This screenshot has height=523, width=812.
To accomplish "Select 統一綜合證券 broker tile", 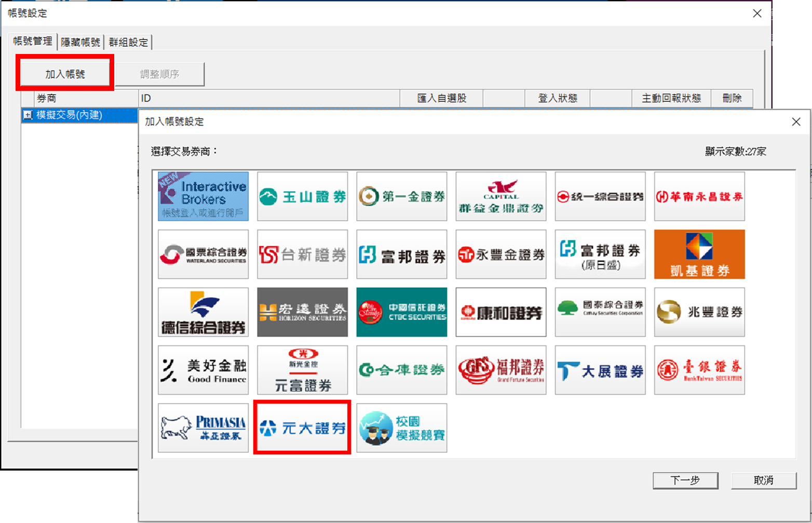I will pyautogui.click(x=600, y=196).
